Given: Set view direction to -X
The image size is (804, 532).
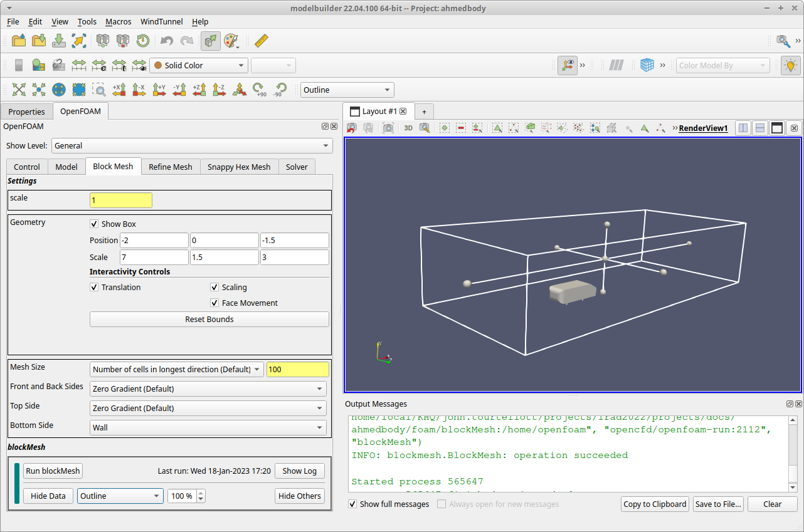Looking at the screenshot, I should (x=139, y=90).
